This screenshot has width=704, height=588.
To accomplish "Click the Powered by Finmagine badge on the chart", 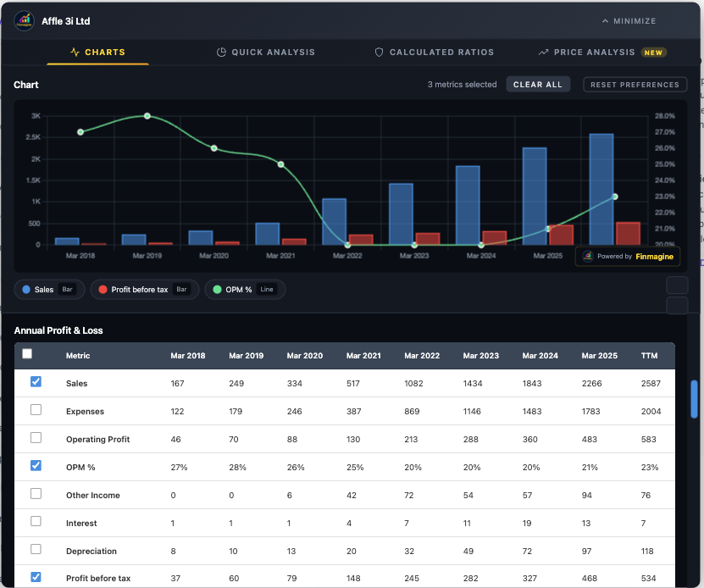I will 627,256.
